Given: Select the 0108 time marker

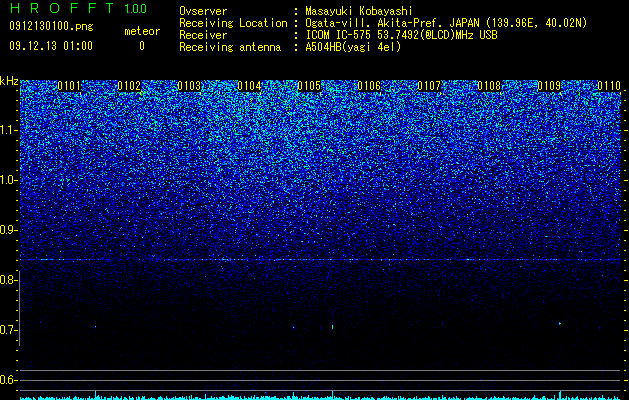Looking at the screenshot, I should (x=489, y=86).
